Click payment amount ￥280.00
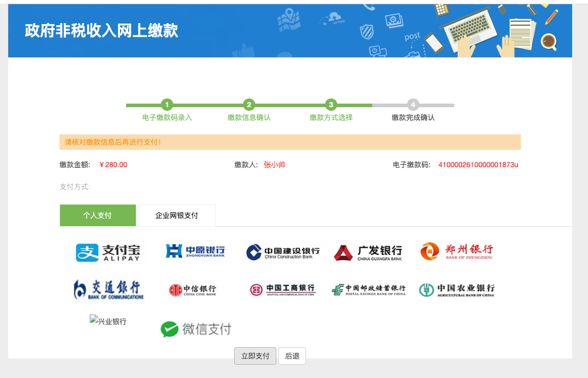The height and width of the screenshot is (378, 588). tap(113, 165)
